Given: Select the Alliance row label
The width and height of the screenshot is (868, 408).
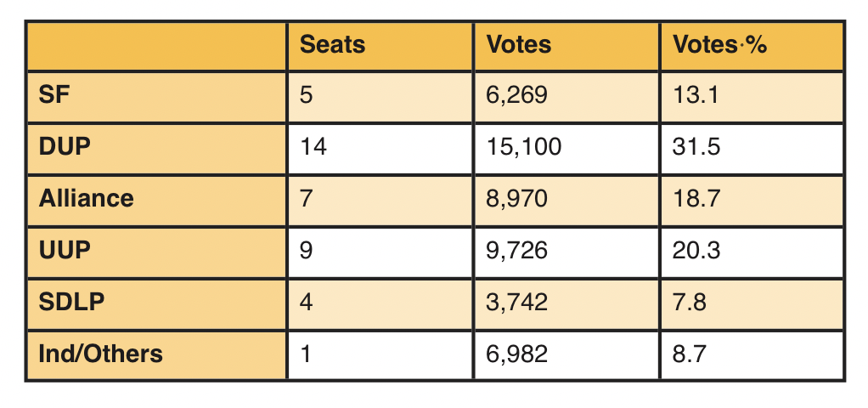Looking at the screenshot, I should (x=86, y=199).
